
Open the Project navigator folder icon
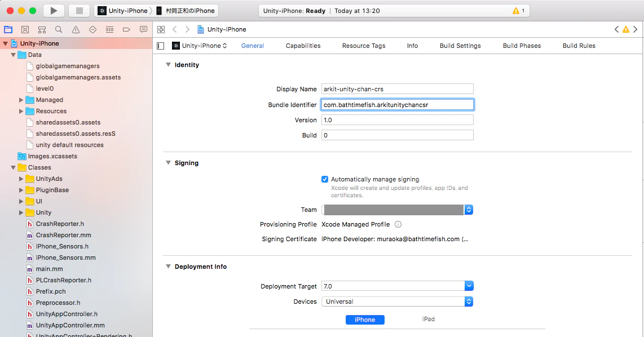(8, 29)
